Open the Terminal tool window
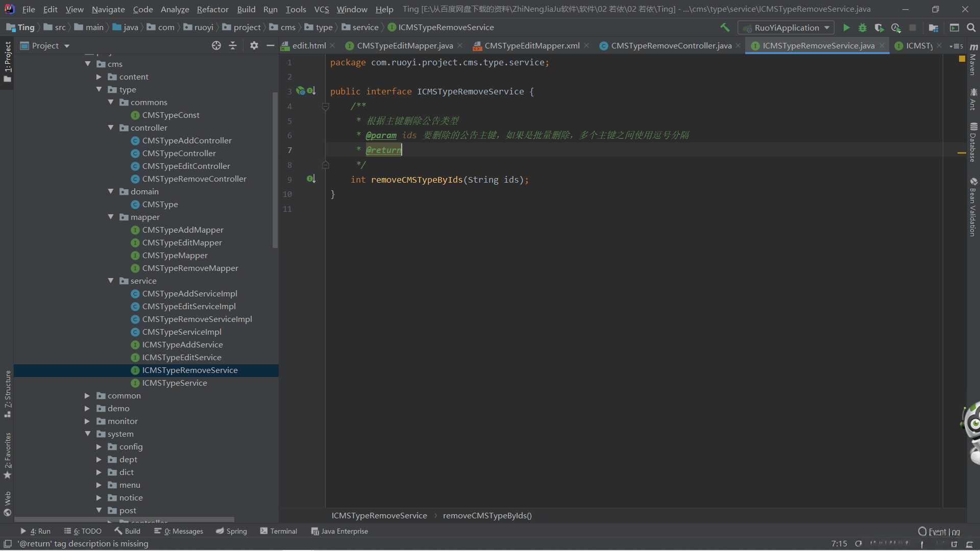Viewport: 980px width, 551px height. click(278, 531)
